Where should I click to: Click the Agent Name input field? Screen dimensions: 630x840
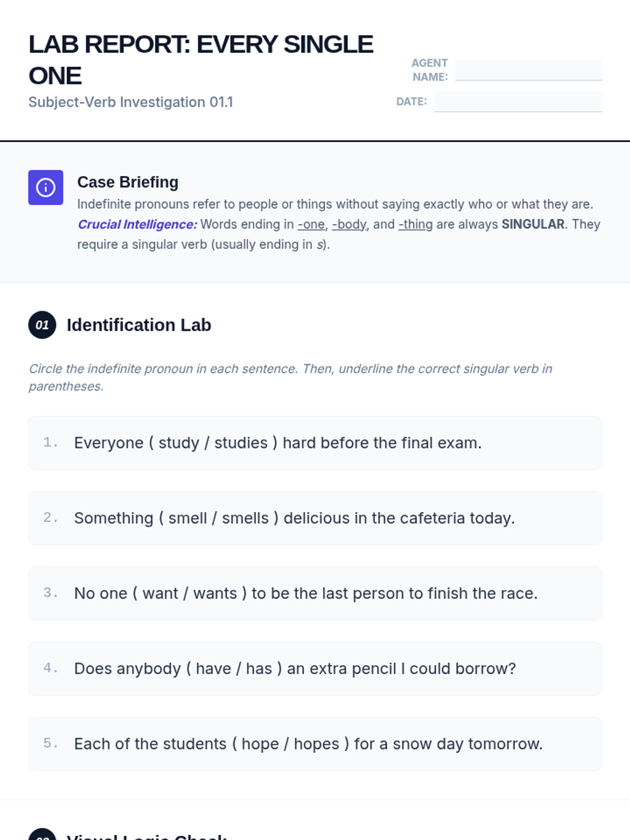click(528, 70)
